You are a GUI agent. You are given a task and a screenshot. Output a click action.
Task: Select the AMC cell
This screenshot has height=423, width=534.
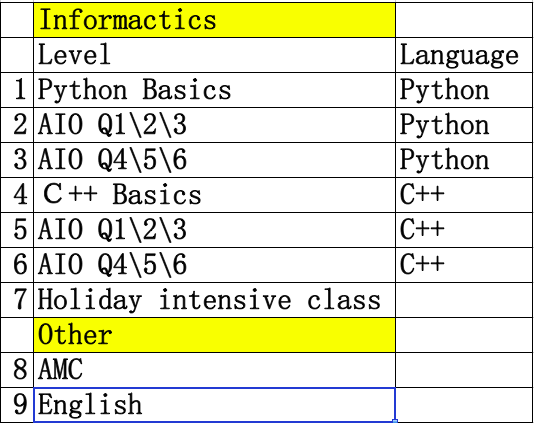coord(215,370)
